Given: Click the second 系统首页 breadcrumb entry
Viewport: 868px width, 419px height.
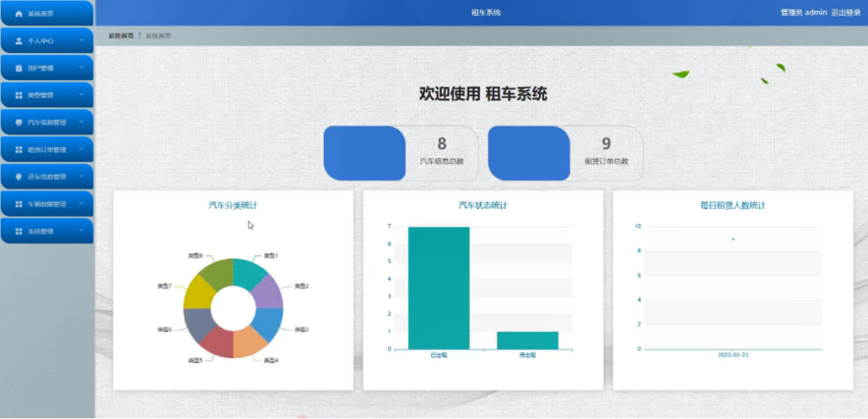Looking at the screenshot, I should (x=158, y=35).
